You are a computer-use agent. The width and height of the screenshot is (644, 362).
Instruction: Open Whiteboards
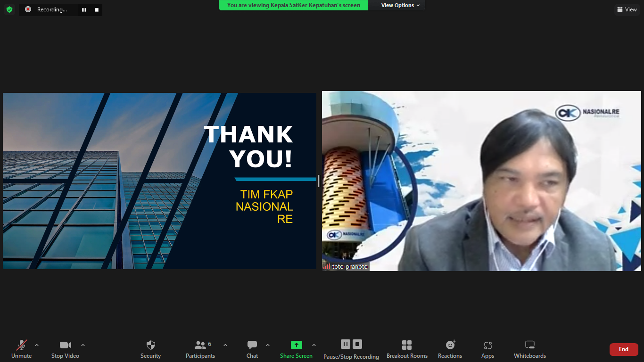(530, 349)
